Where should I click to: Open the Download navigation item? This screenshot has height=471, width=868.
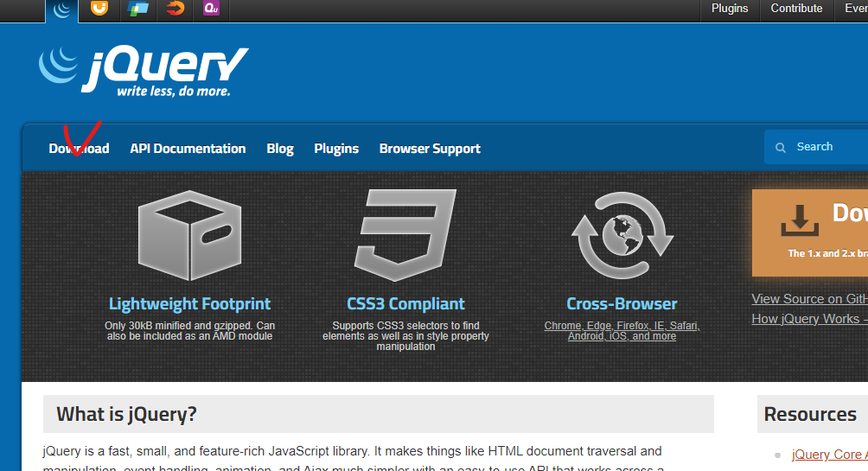[79, 149]
